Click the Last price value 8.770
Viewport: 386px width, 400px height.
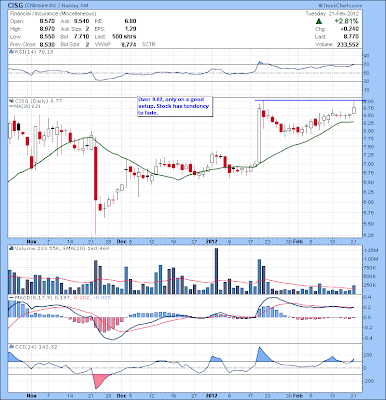(x=352, y=37)
